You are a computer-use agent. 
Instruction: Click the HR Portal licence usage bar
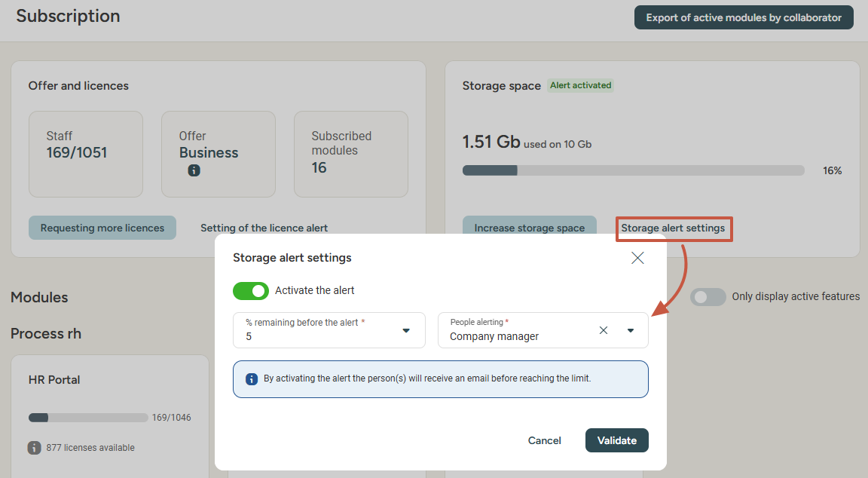pos(88,418)
